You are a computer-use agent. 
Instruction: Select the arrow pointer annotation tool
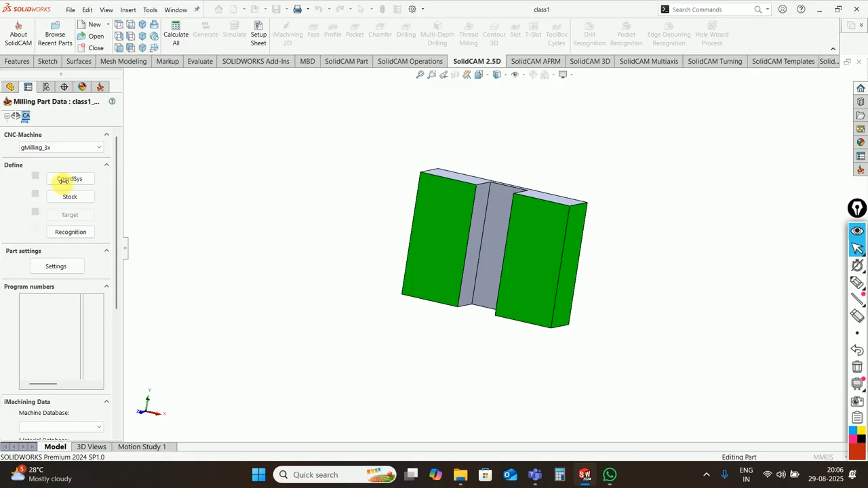[x=857, y=248]
